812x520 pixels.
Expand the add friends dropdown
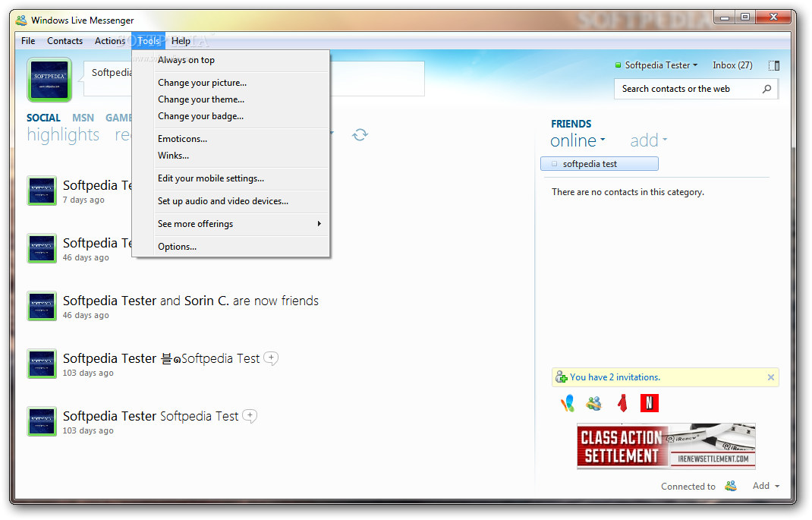tap(648, 140)
